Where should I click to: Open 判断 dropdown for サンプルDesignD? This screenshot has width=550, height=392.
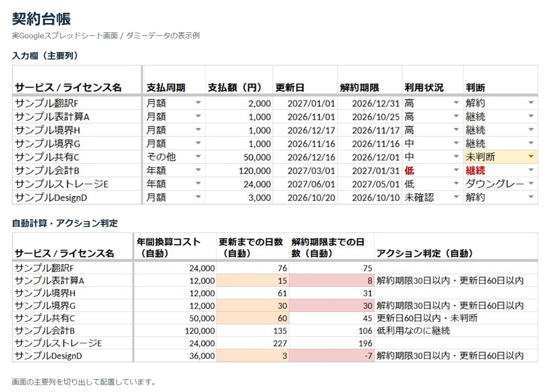531,197
